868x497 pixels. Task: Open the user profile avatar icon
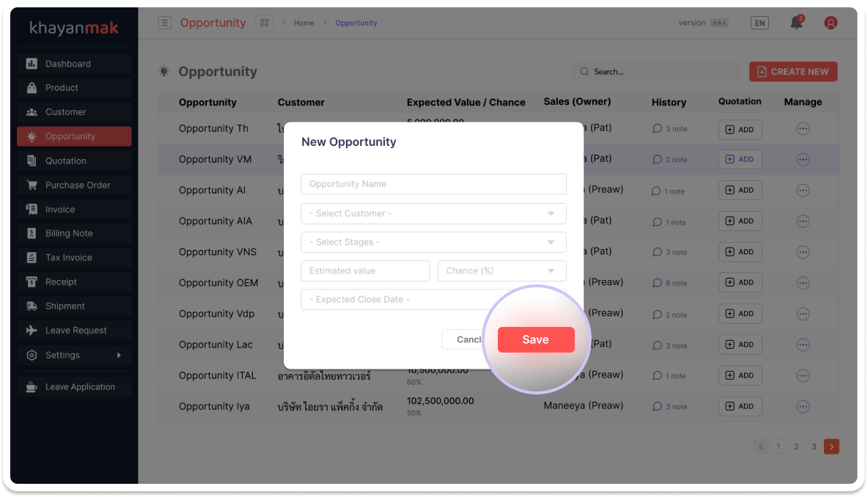click(831, 23)
